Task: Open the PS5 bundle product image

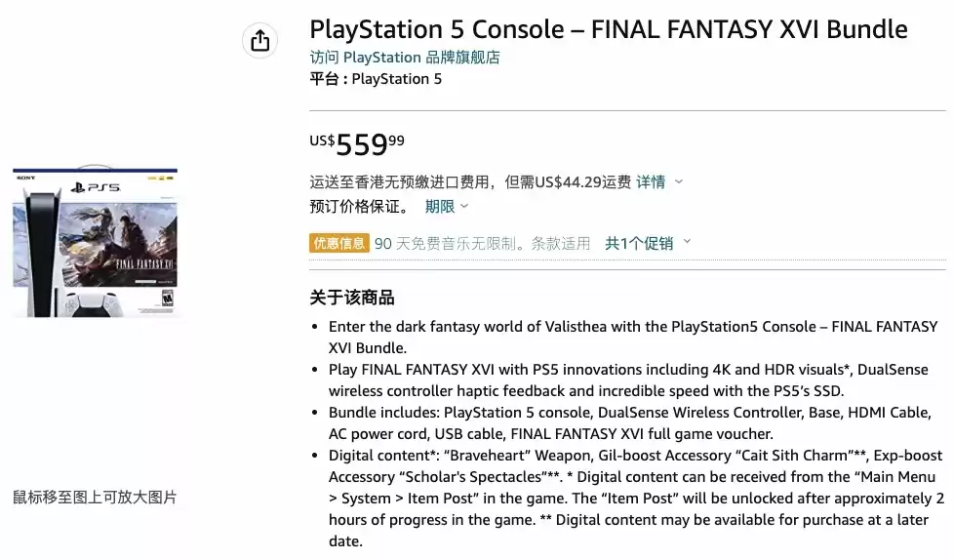Action: point(96,242)
